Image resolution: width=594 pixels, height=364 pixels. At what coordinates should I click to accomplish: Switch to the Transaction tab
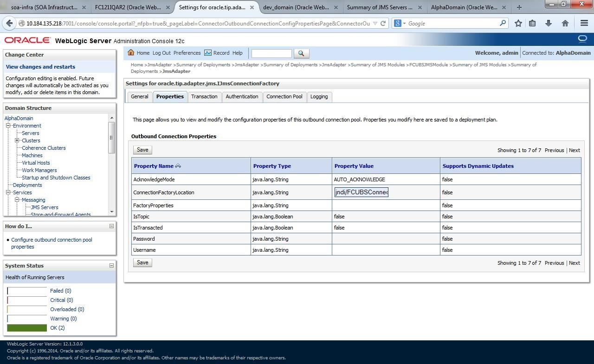204,96
